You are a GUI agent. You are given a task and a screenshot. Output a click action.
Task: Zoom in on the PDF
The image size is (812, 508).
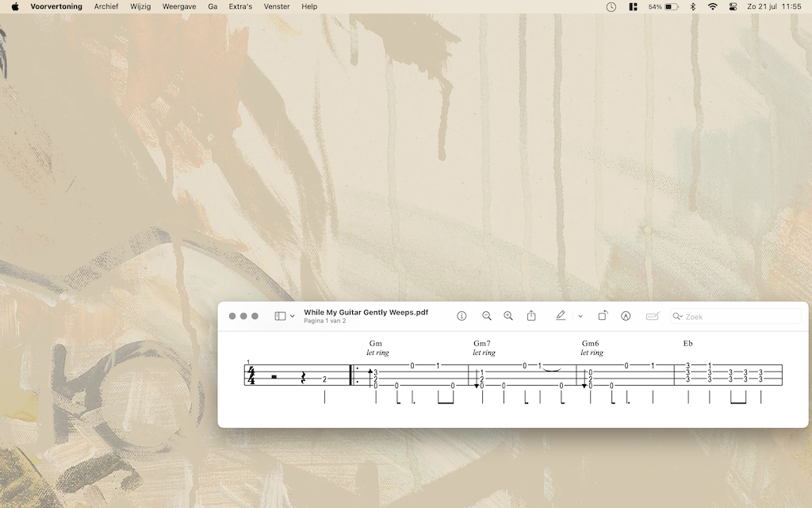pyautogui.click(x=508, y=316)
